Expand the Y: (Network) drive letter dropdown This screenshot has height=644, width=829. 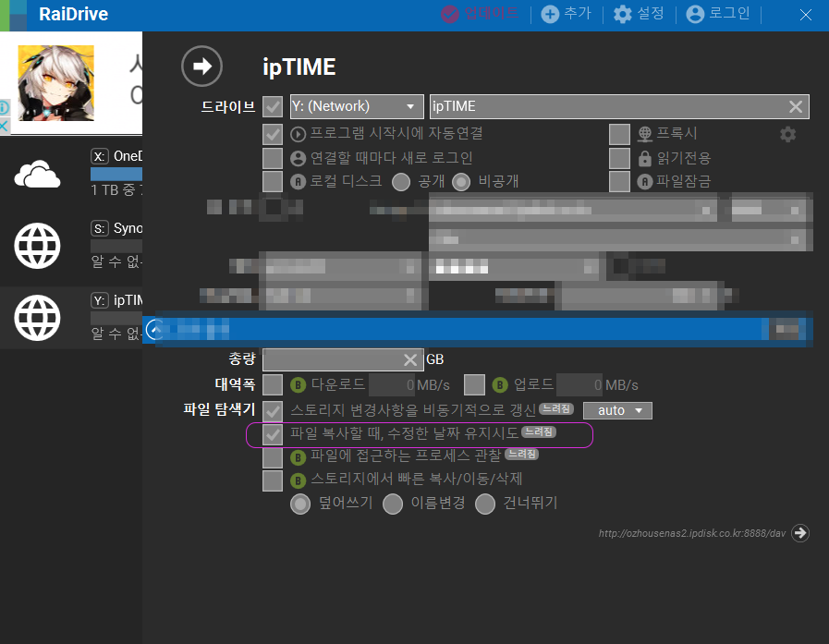(x=357, y=106)
